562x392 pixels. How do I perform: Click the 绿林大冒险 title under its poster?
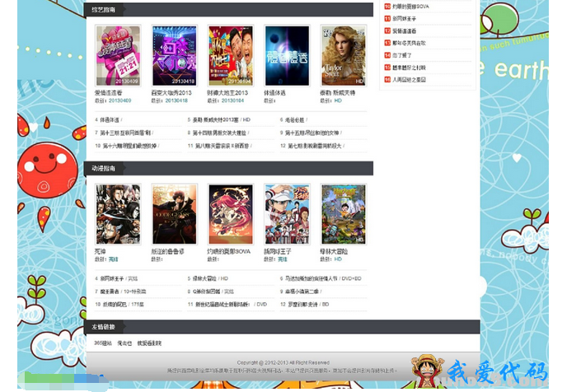pos(334,251)
